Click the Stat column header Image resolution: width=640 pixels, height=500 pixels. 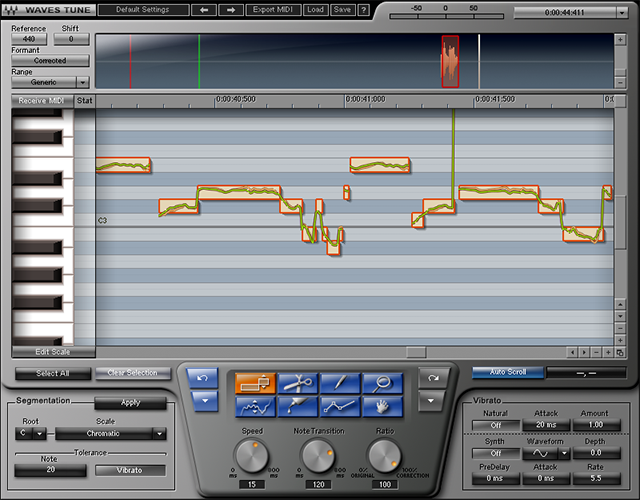coord(84,100)
